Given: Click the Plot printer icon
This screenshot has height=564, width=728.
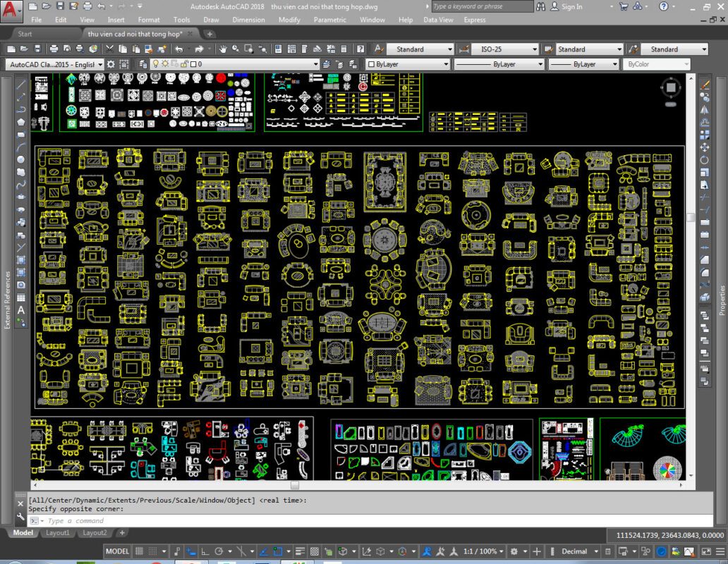Looking at the screenshot, I should click(x=54, y=49).
